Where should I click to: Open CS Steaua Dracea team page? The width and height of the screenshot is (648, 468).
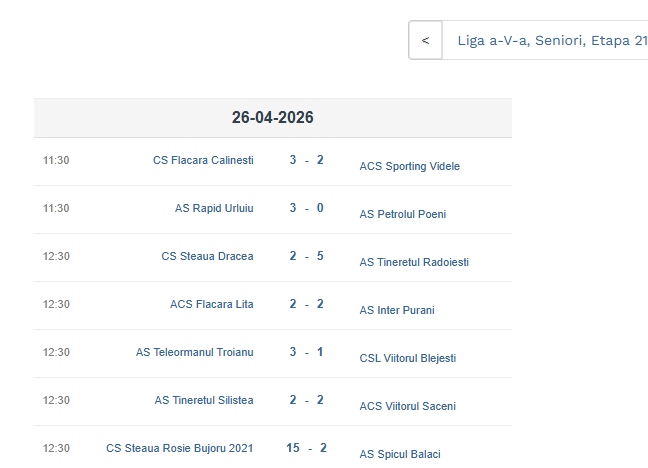tap(207, 256)
